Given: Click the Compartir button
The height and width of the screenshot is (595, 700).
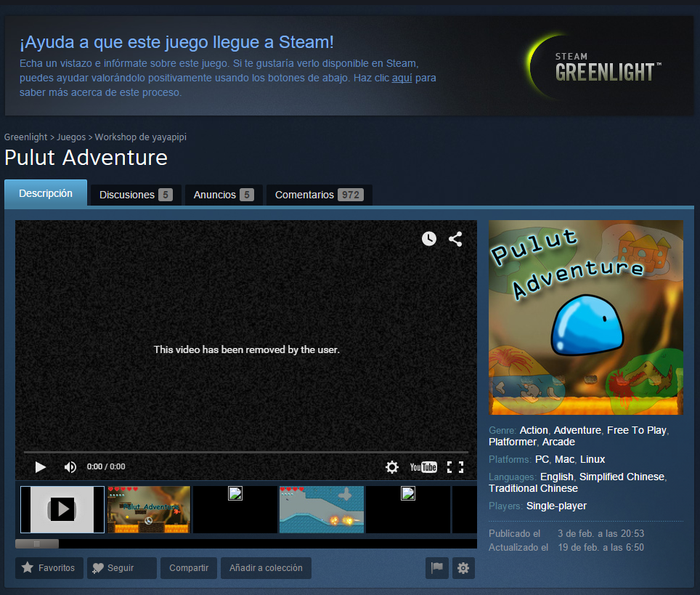Looking at the screenshot, I should [189, 567].
